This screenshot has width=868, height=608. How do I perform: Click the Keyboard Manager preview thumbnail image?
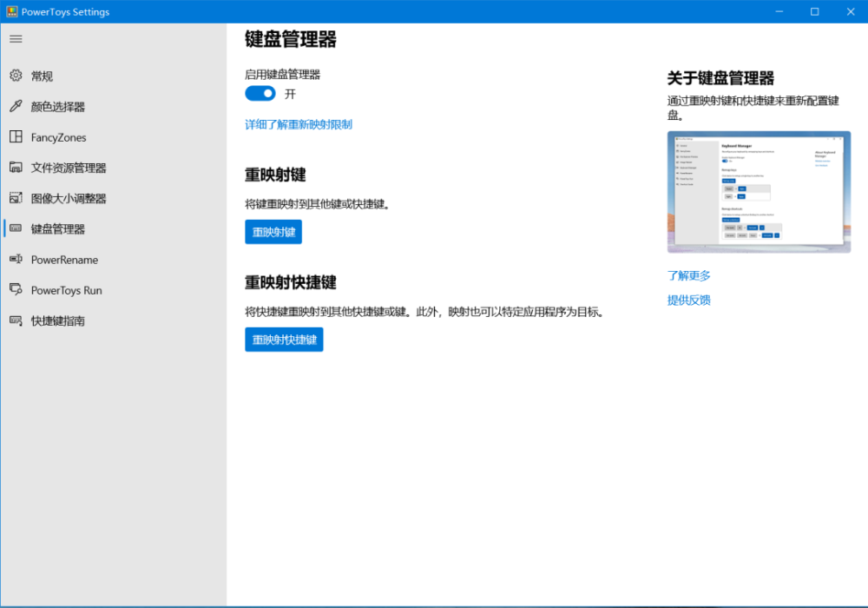759,192
